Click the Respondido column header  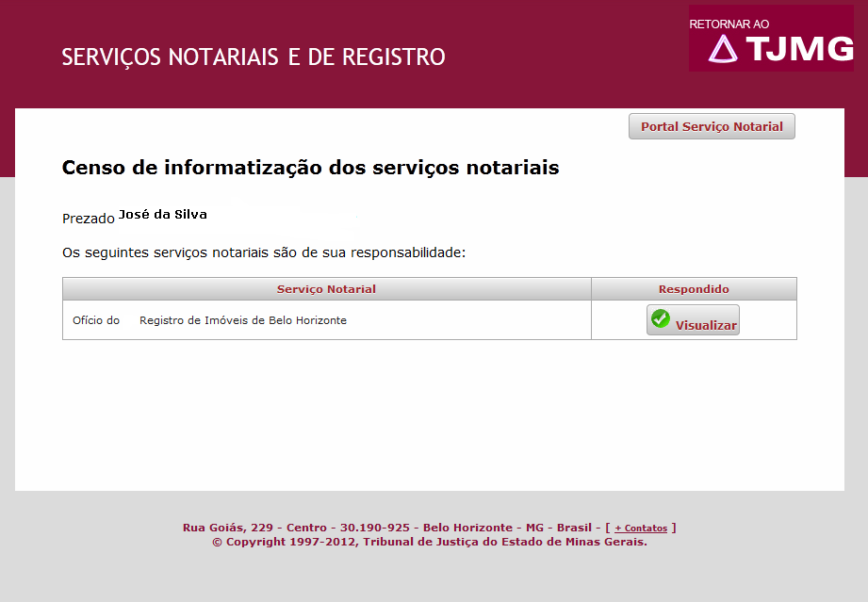[694, 289]
